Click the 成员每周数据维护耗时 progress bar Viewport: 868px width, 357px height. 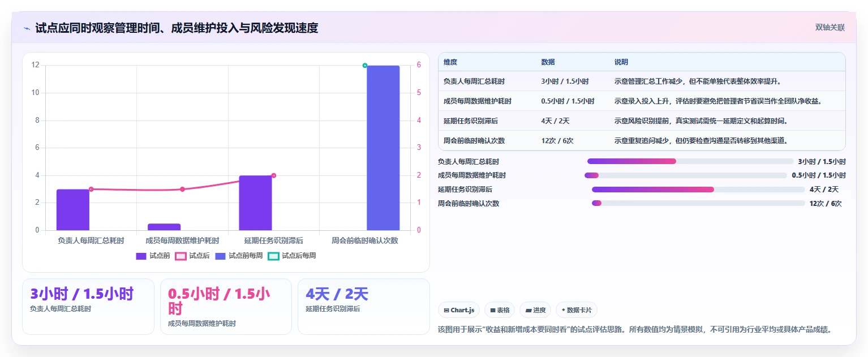point(685,175)
